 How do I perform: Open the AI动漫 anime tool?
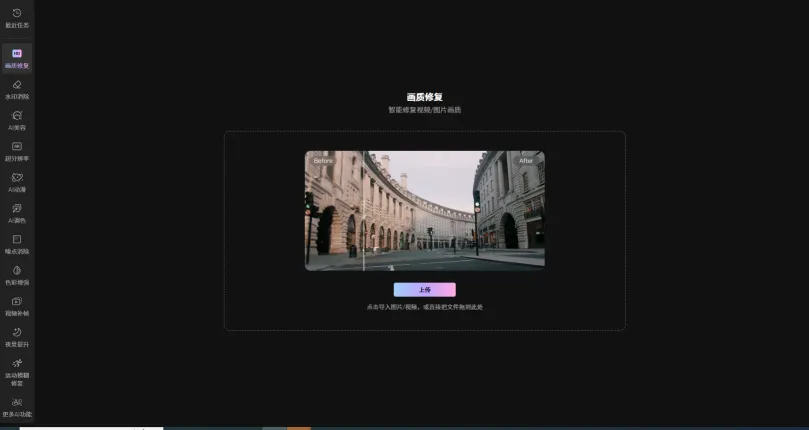click(17, 183)
